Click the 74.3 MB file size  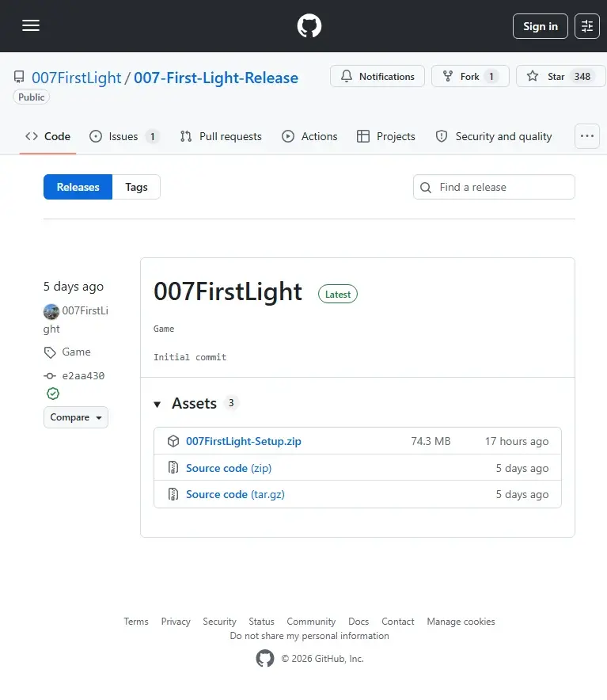(x=431, y=442)
